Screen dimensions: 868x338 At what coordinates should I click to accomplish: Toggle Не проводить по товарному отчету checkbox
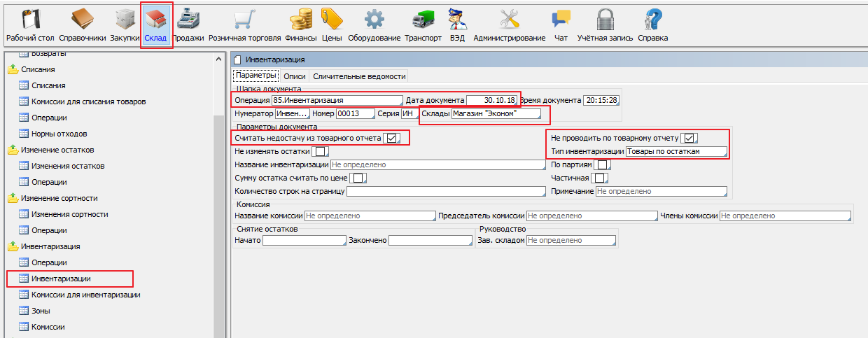point(689,138)
